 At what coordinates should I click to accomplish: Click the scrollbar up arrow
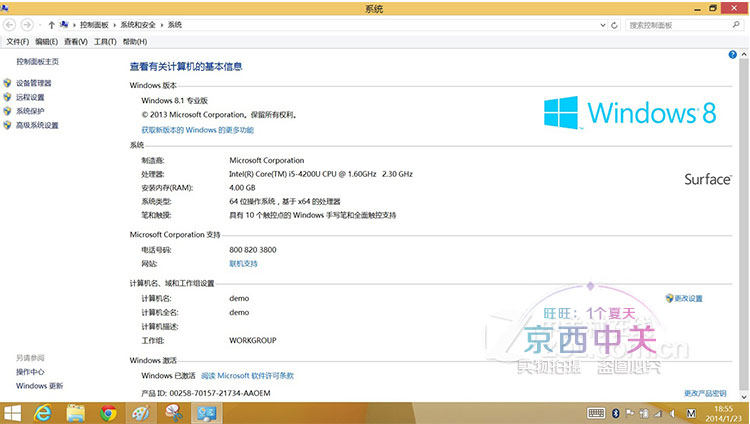[744, 55]
